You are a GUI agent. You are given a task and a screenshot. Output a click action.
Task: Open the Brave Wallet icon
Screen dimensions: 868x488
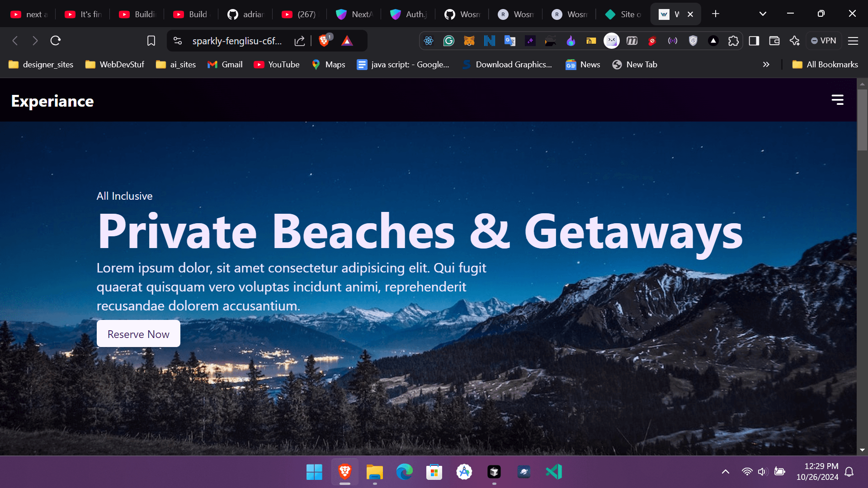(x=774, y=41)
